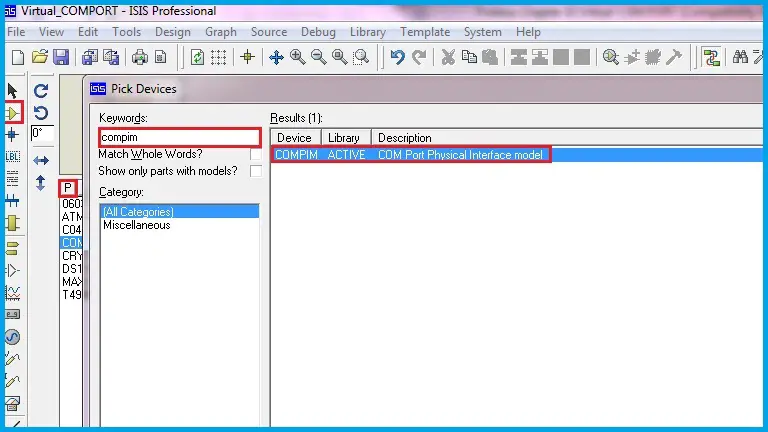Select (All Categories) in Category list
This screenshot has height=432, width=768.
(179, 212)
